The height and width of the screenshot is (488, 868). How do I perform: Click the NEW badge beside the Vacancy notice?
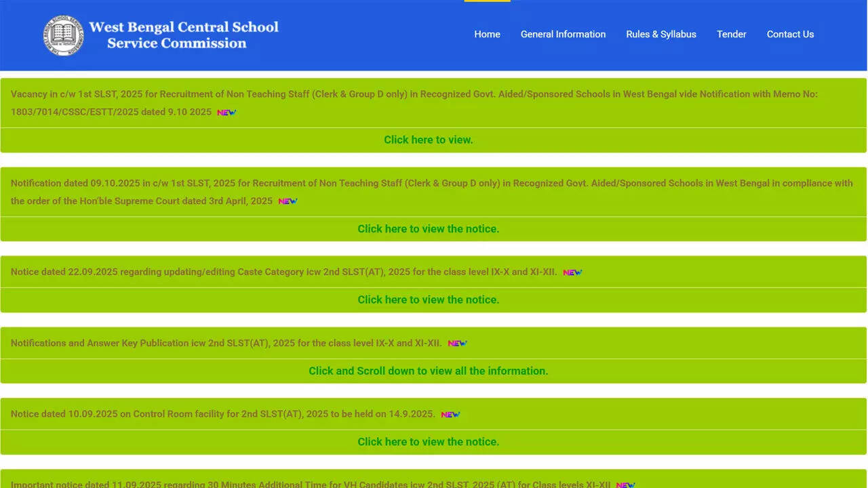click(226, 113)
